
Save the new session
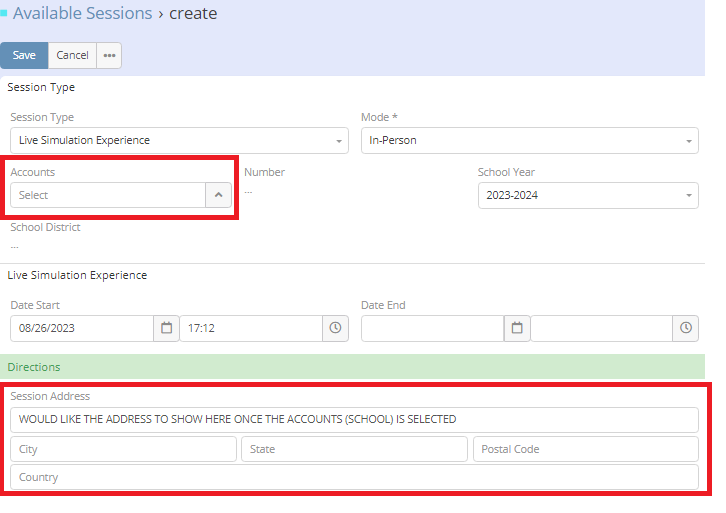tap(24, 56)
